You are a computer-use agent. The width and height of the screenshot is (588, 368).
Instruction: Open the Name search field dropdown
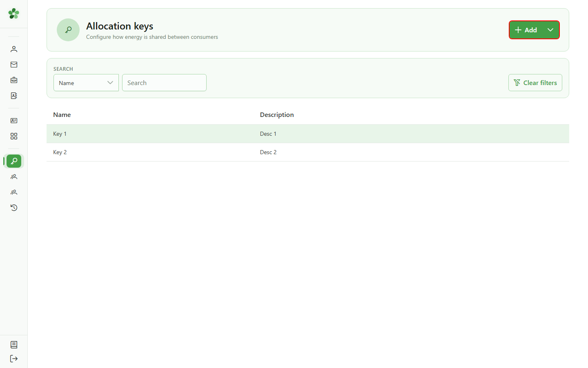(86, 83)
